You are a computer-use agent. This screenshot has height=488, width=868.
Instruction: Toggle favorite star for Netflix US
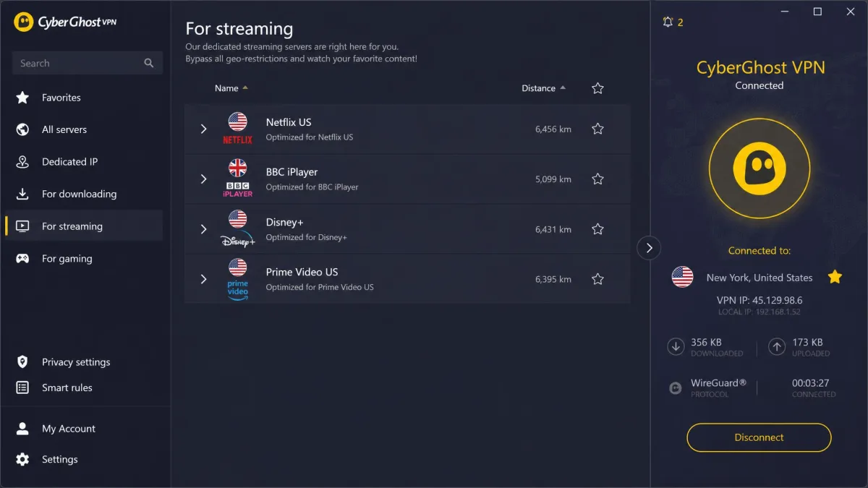tap(597, 129)
